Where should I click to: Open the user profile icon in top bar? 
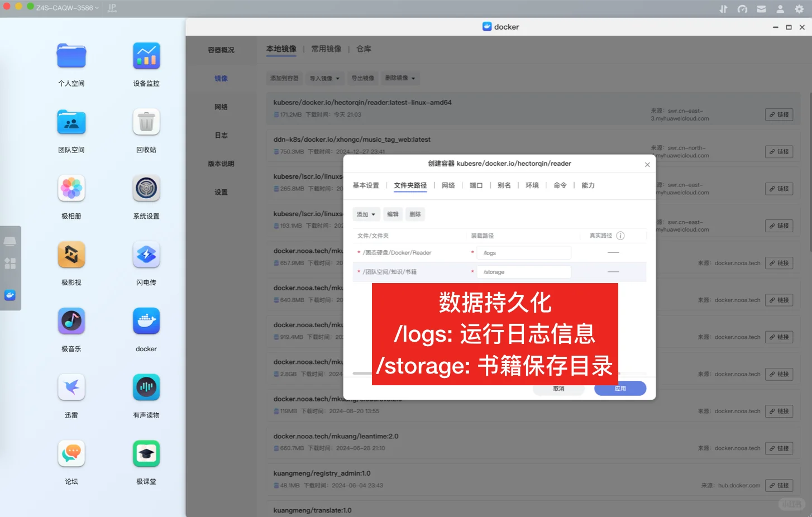[x=780, y=9]
